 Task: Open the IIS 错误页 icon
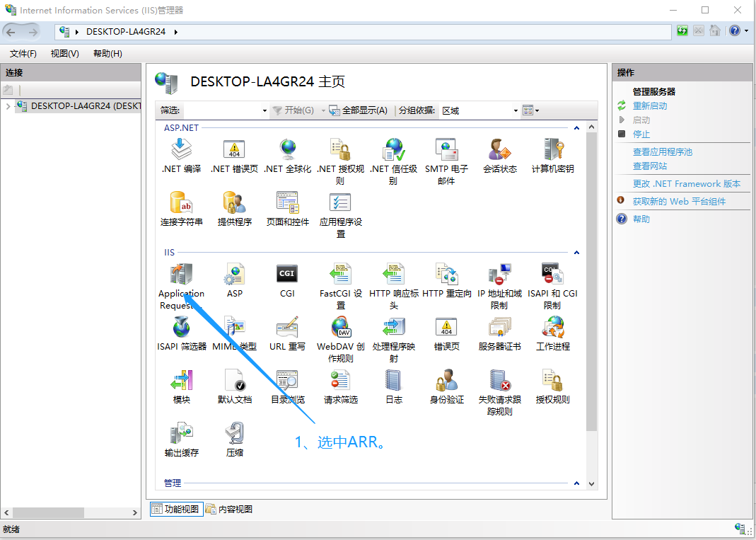(446, 333)
